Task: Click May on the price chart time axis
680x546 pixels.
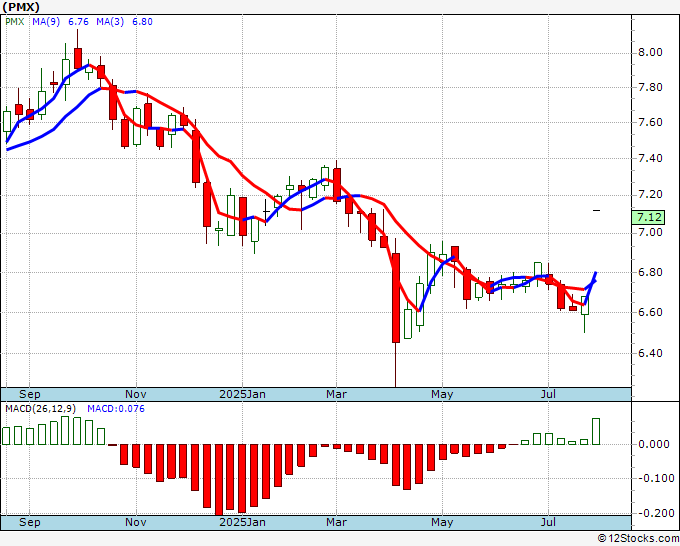Action: tap(442, 394)
